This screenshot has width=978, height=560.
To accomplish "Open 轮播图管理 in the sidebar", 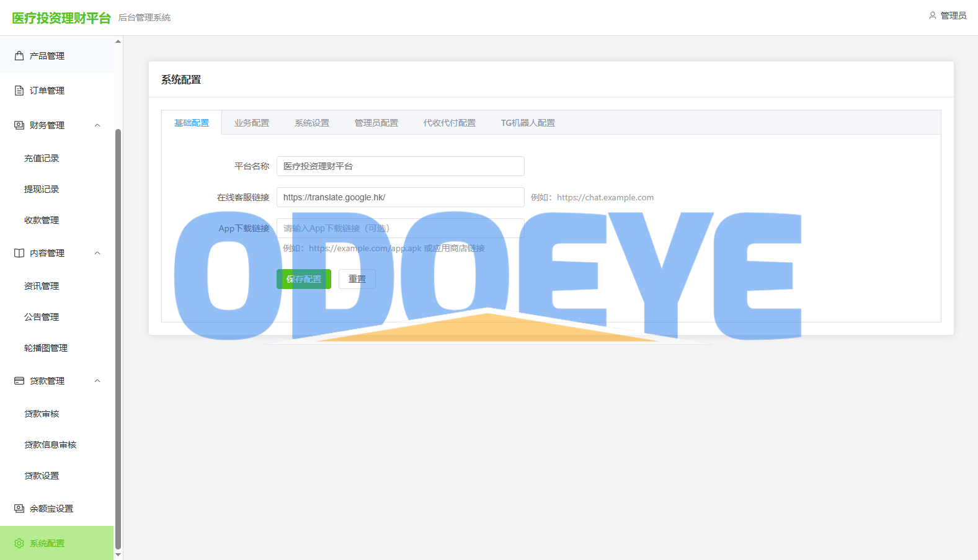I will click(57, 348).
